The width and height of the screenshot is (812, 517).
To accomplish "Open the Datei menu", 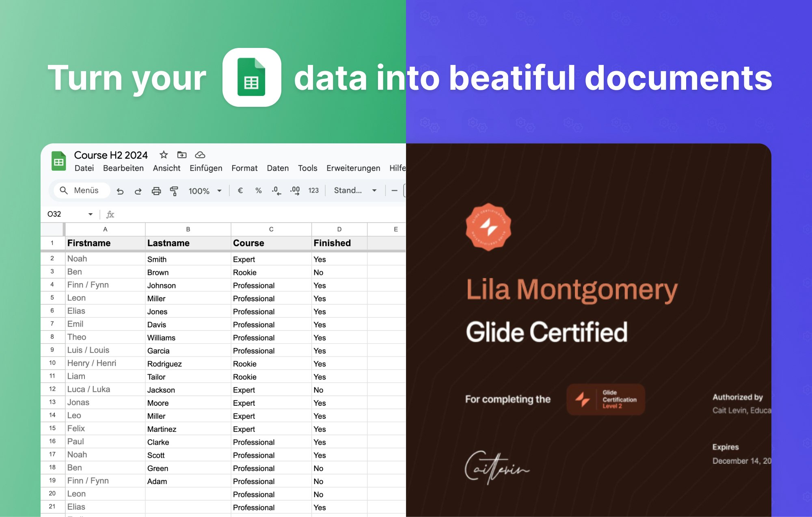I will (84, 168).
